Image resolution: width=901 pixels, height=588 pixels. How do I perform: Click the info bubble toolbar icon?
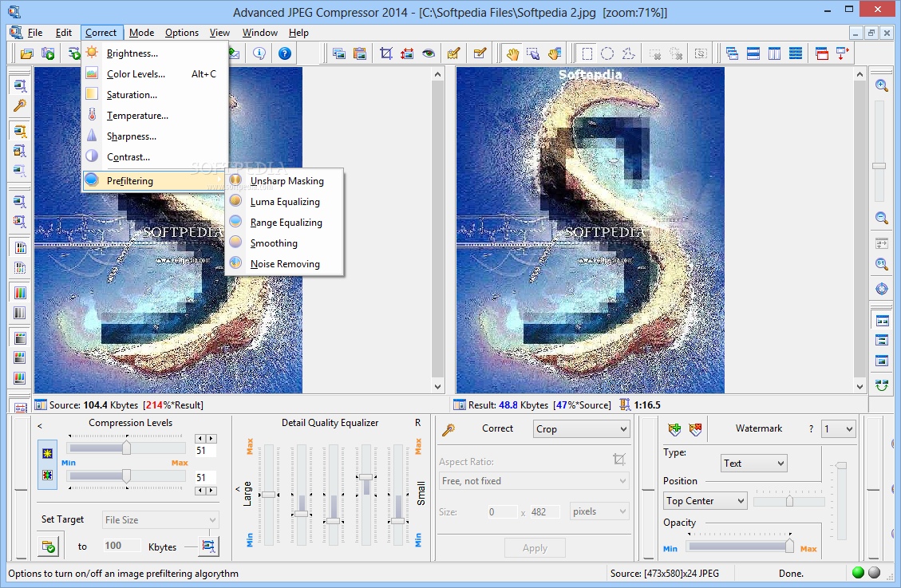[x=259, y=54]
